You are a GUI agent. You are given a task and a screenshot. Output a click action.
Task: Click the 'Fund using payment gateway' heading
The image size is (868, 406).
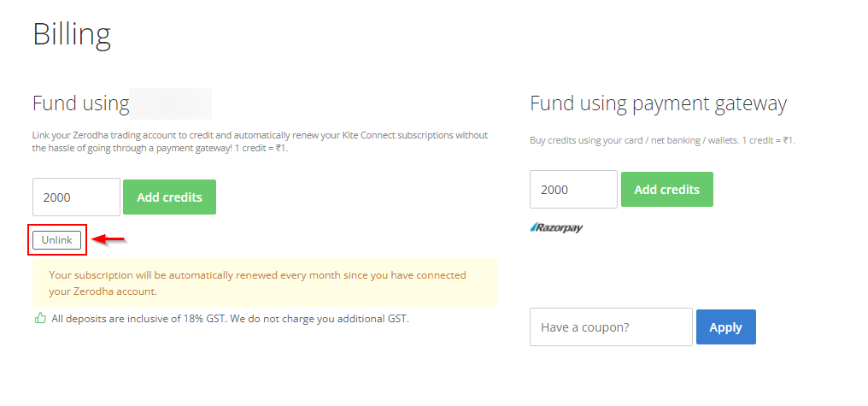[658, 103]
